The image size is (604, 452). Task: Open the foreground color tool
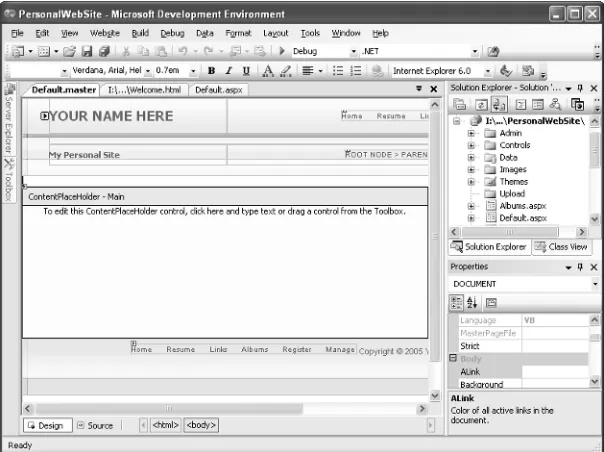(268, 71)
